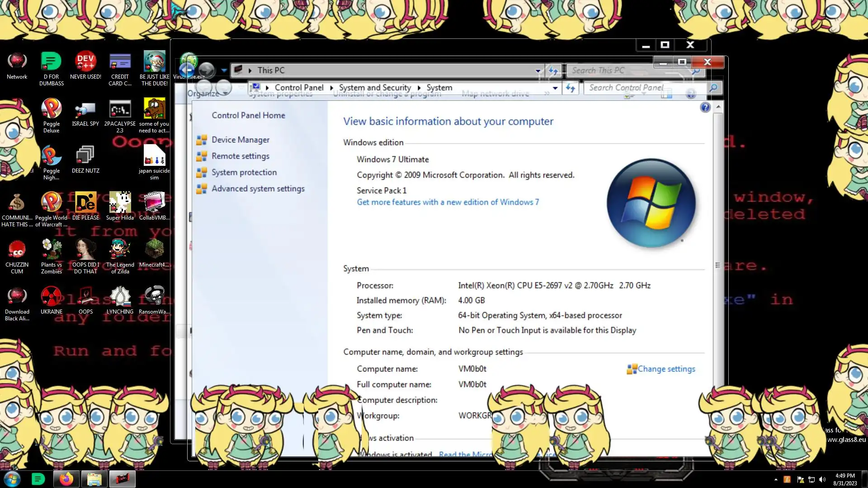Expand the This PC address bar dropdown
The image size is (868, 488).
538,71
